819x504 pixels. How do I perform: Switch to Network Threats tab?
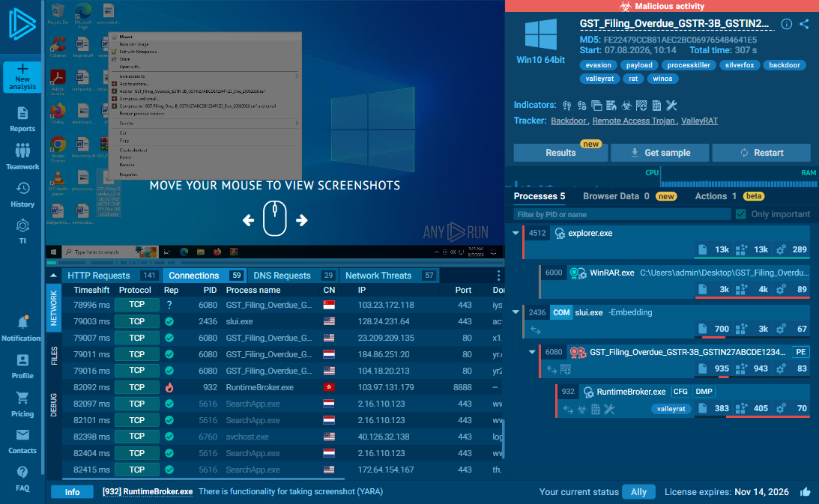point(390,276)
